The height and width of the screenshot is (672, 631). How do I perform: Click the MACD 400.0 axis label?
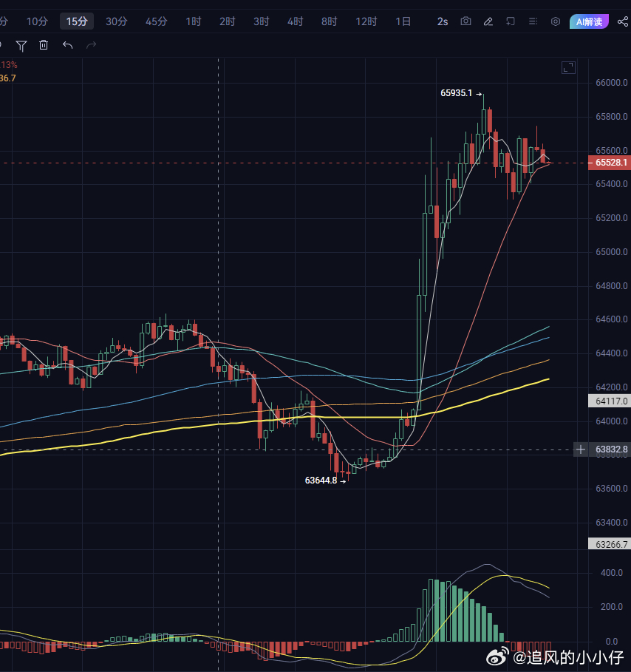point(612,573)
